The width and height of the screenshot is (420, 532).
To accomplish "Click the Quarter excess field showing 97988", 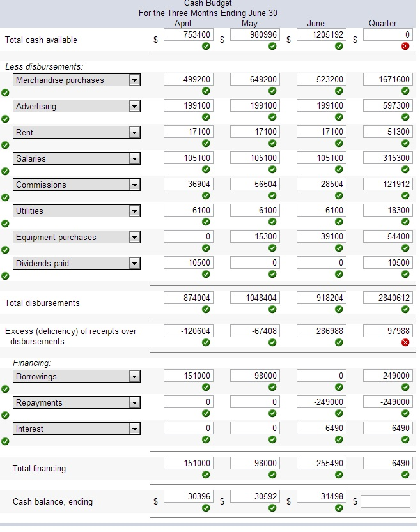I will click(x=388, y=331).
